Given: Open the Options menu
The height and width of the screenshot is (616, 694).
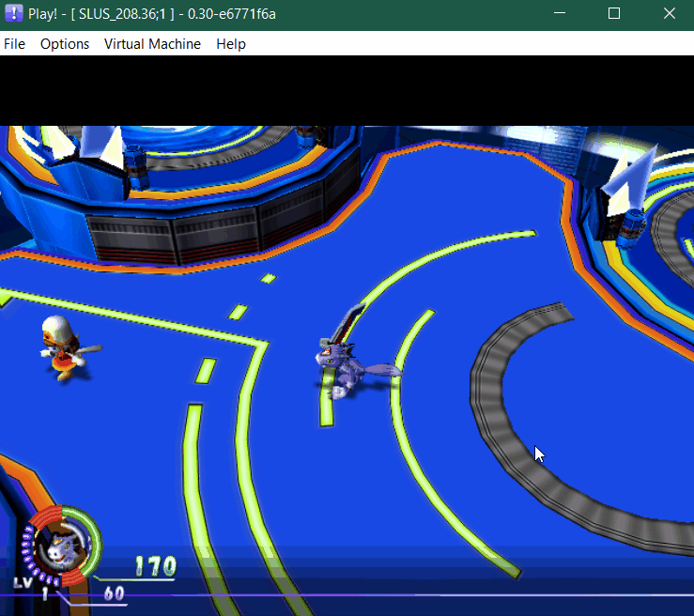Looking at the screenshot, I should coord(65,44).
